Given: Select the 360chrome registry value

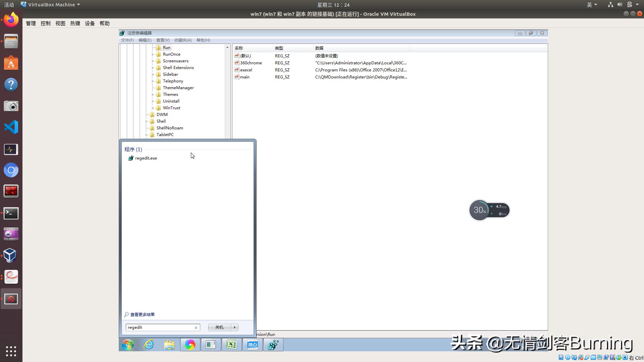Looking at the screenshot, I should [251, 63].
